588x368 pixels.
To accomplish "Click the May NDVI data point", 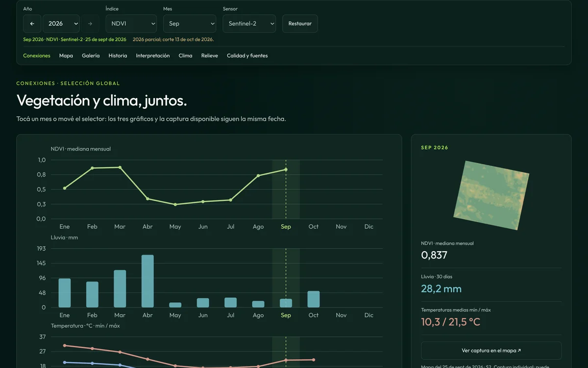I will [x=175, y=204].
